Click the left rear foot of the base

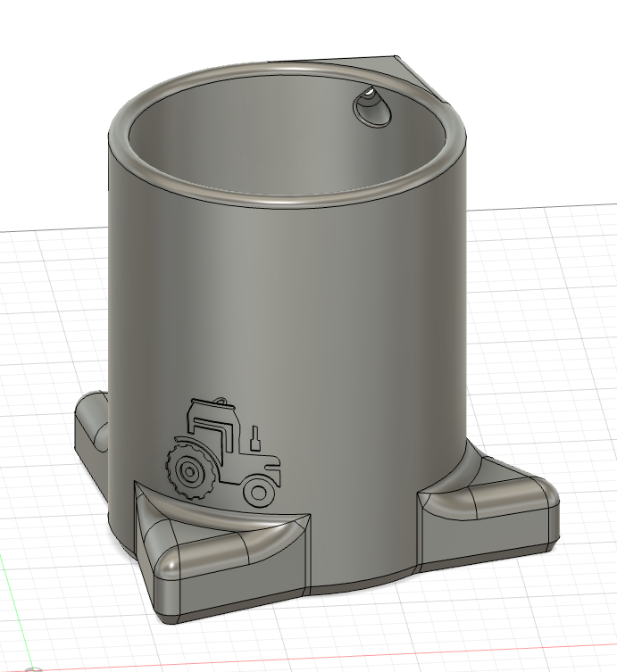(89, 435)
